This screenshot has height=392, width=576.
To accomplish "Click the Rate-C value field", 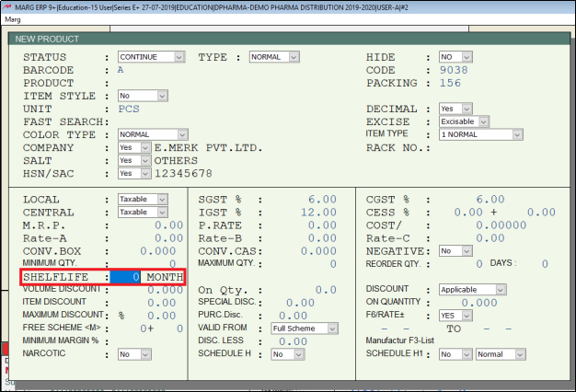I will (x=490, y=238).
